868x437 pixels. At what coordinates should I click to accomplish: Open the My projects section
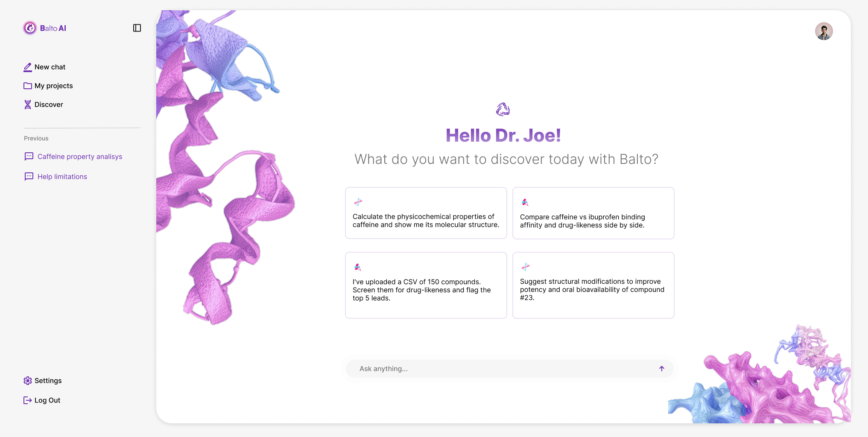coord(54,85)
